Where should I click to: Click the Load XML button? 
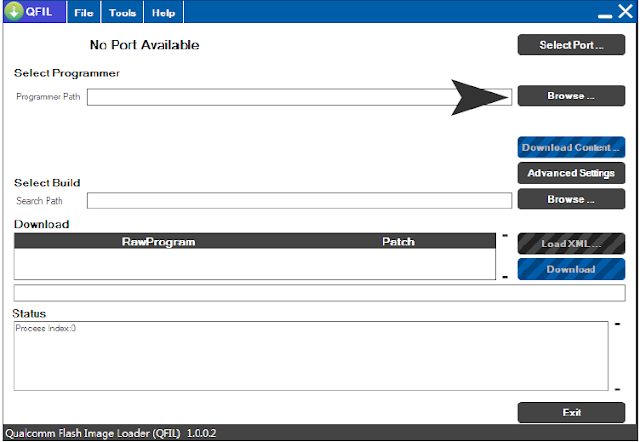pos(571,244)
